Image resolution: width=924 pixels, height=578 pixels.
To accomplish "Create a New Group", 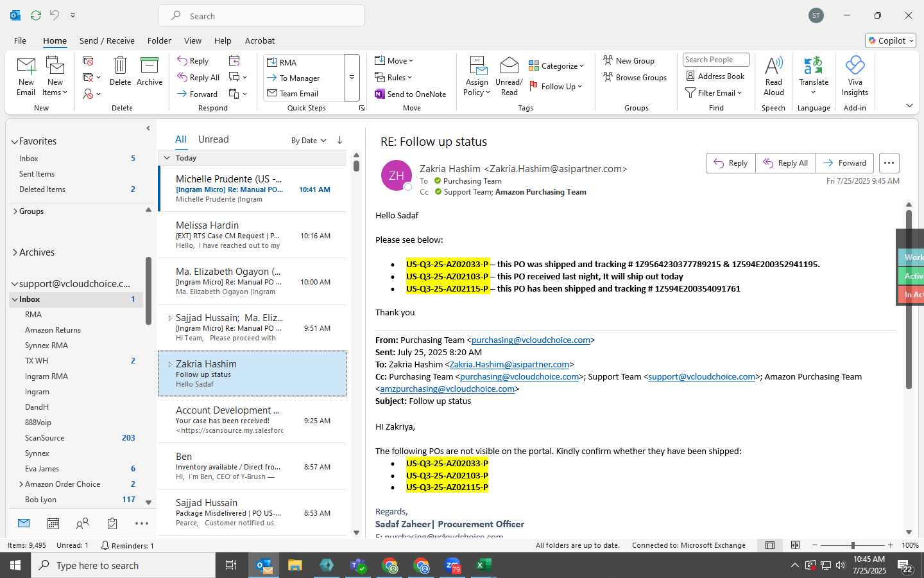I will (629, 61).
